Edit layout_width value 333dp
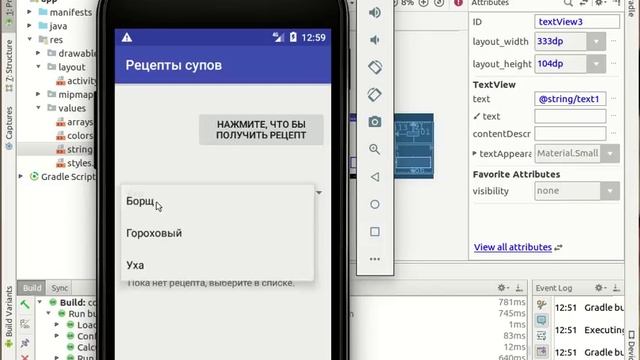The width and height of the screenshot is (640, 360). pyautogui.click(x=560, y=41)
